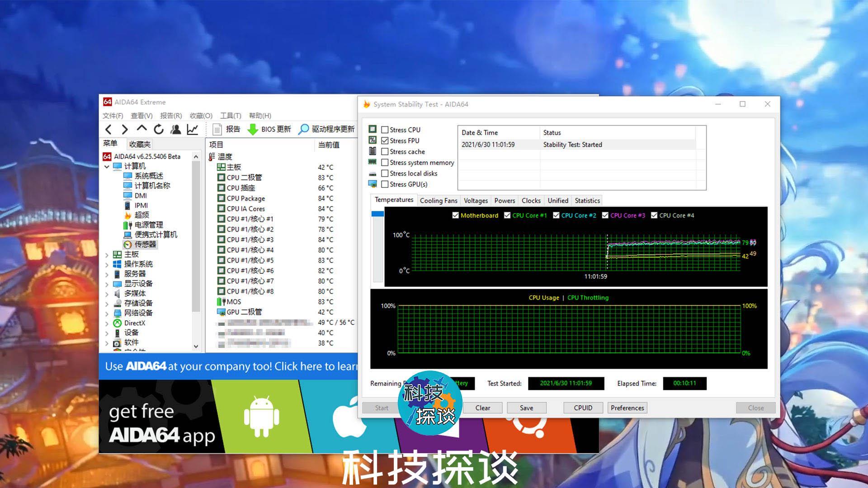
Task: Open the user icon in AIDA64 toolbar
Action: (175, 130)
